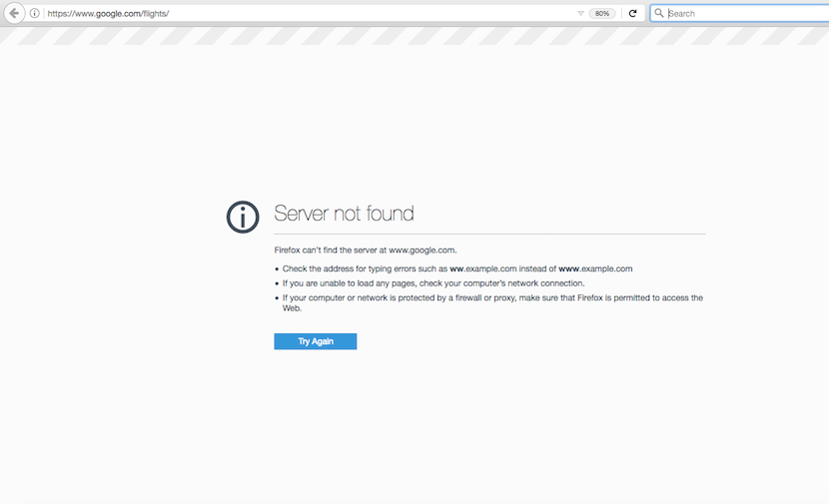Open the site information icon in address bar

coord(35,13)
